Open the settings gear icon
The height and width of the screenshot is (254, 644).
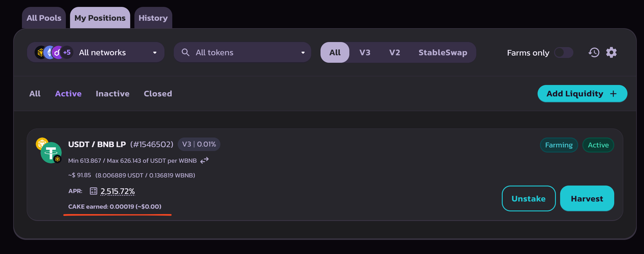pos(611,53)
